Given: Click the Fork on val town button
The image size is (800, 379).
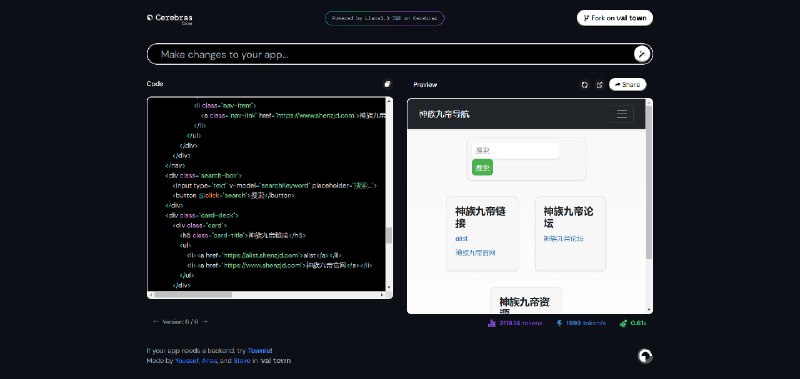Looking at the screenshot, I should coord(615,18).
